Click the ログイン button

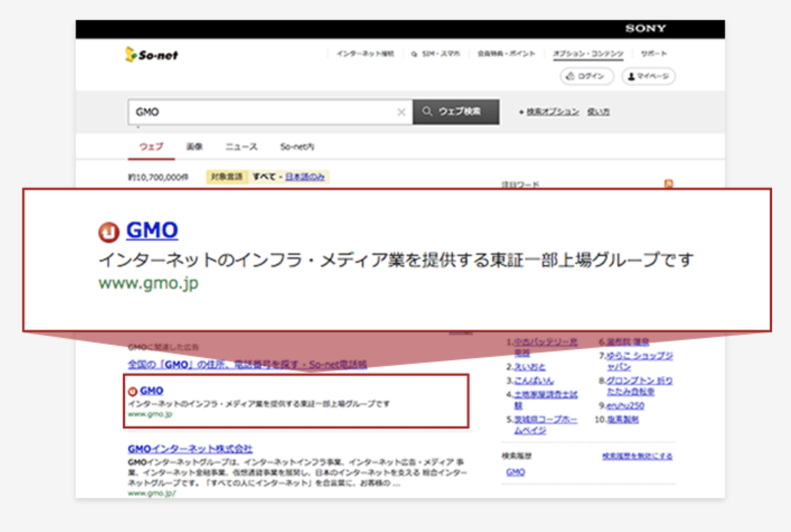click(587, 76)
